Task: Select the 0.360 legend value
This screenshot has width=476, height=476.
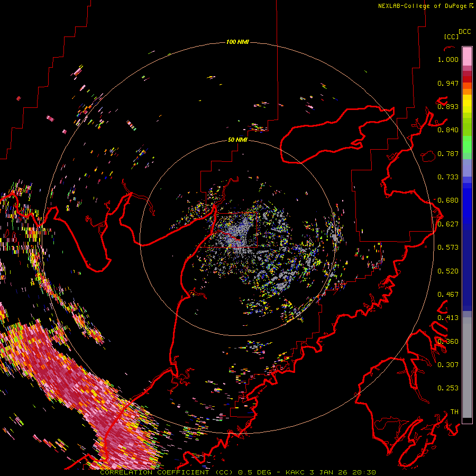Action: (448, 342)
